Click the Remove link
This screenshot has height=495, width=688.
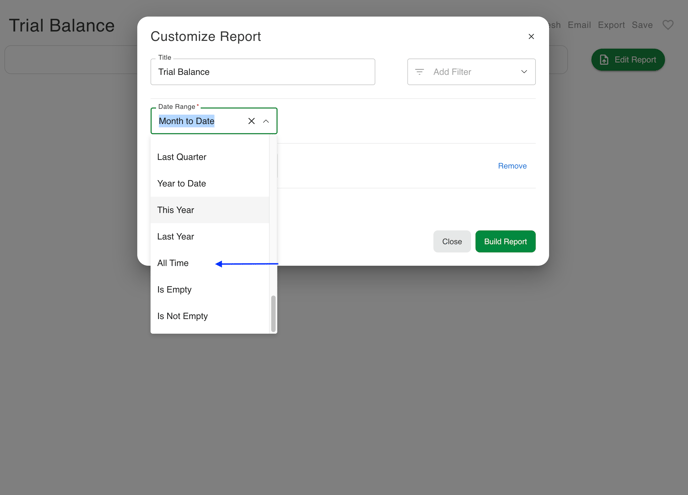tap(512, 166)
